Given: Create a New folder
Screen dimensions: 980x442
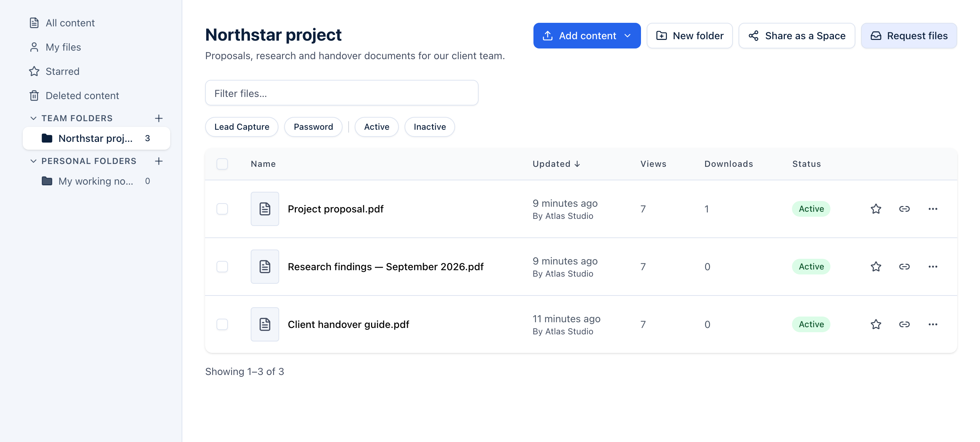Looking at the screenshot, I should click(689, 36).
